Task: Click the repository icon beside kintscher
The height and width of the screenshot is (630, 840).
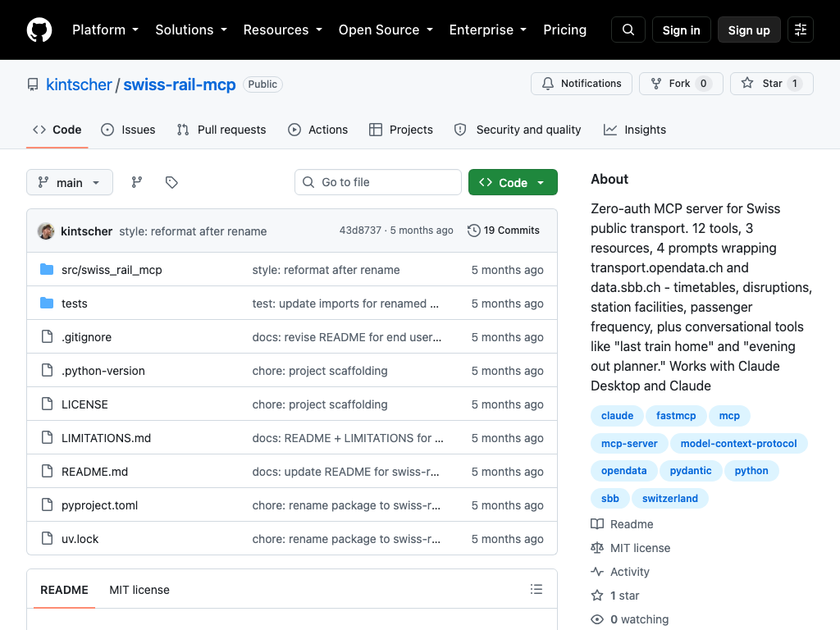Action: pyautogui.click(x=33, y=84)
